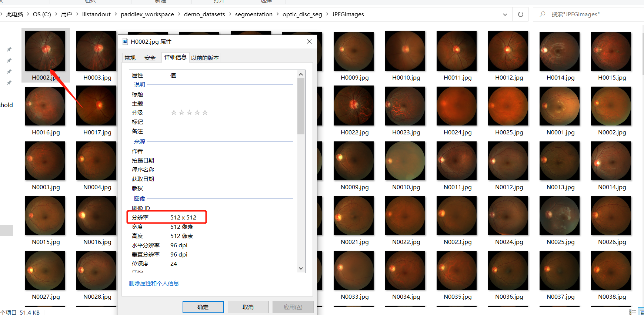Viewport: 644px width, 315px height.
Task: Click search magnifier icon
Action: 543,14
